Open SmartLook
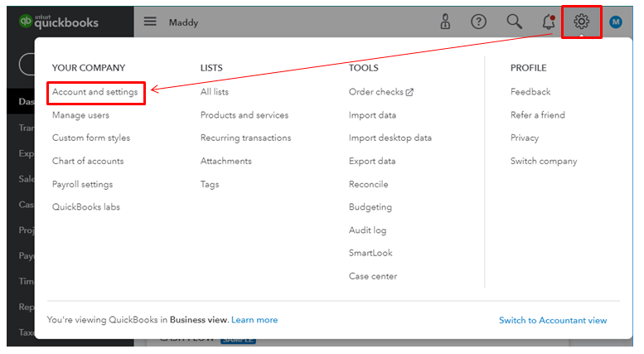This screenshot has height=354, width=644. 370,253
